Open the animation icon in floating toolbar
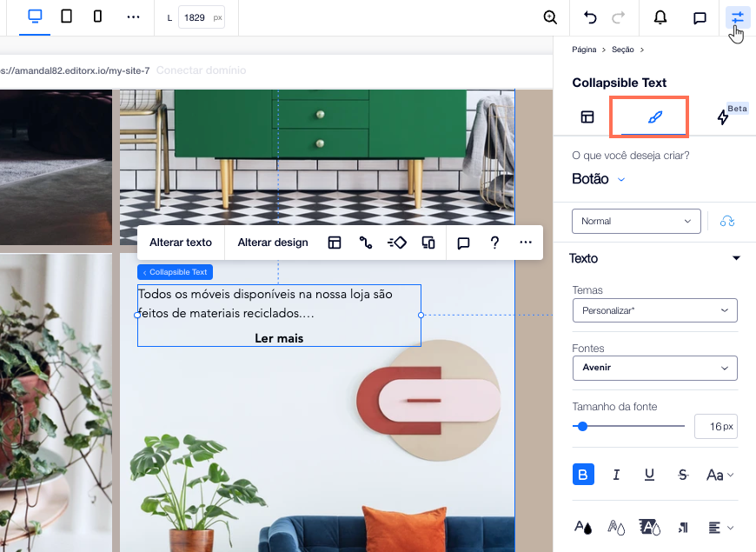Viewport: 756px width, 552px height. 397,243
